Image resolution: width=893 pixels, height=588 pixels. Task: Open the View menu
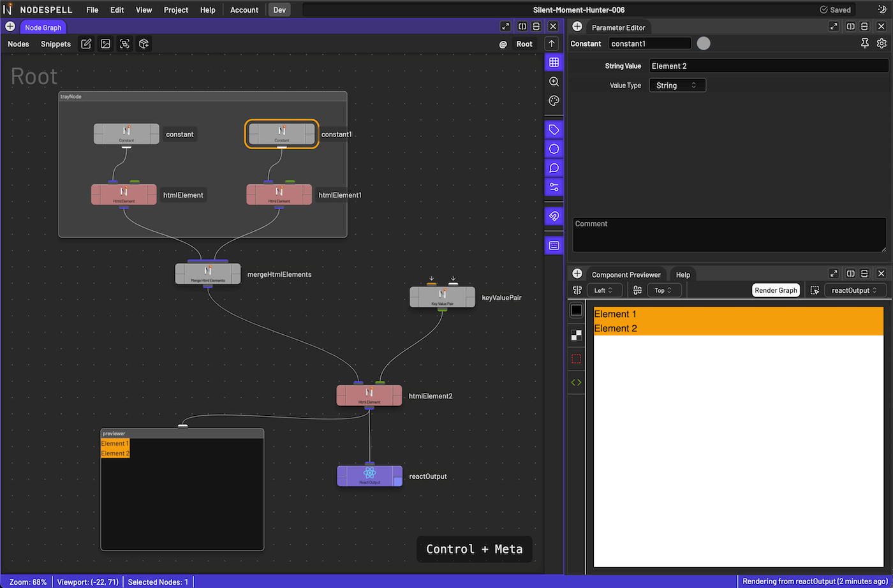(144, 10)
